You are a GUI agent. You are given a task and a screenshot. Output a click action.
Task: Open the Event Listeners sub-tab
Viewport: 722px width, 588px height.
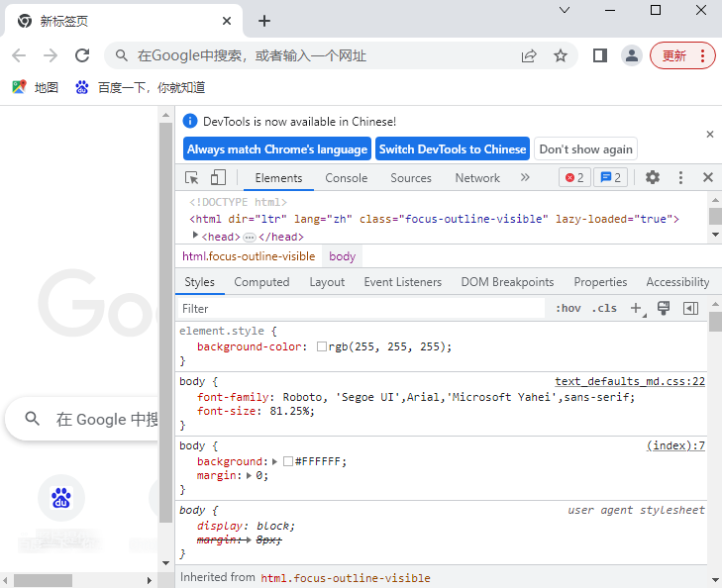pyautogui.click(x=403, y=282)
